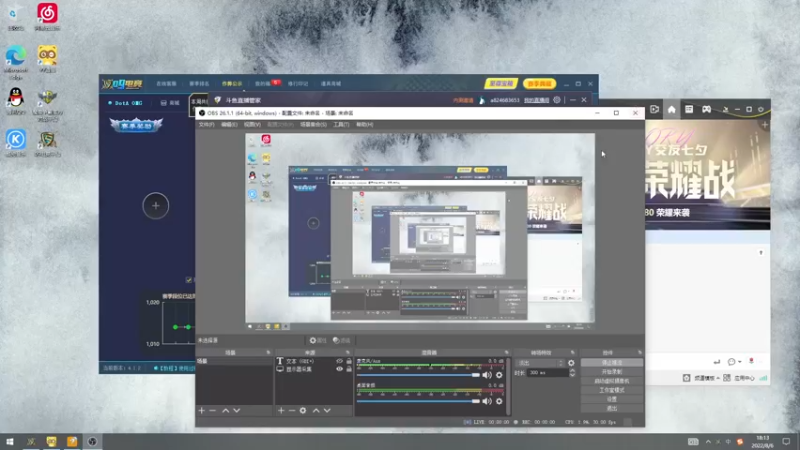
Task: Toggle the checkbox in 09 platform window
Action: (189, 280)
